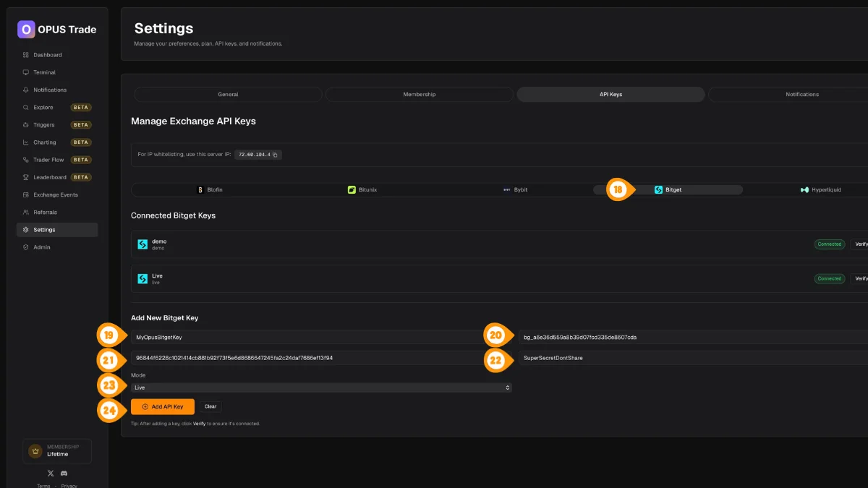Click Connected badge on demo key row

(829, 244)
